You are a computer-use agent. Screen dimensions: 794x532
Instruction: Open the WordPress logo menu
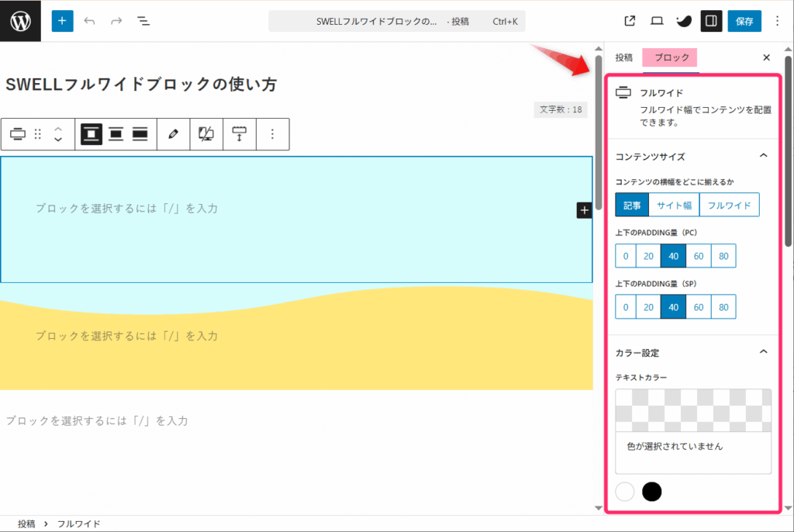(x=20, y=21)
